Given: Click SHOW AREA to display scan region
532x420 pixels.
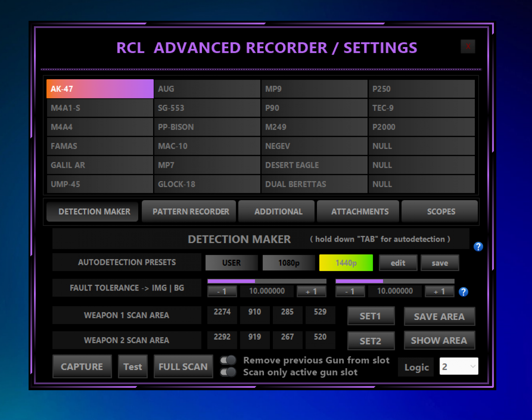Looking at the screenshot, I should click(439, 340).
